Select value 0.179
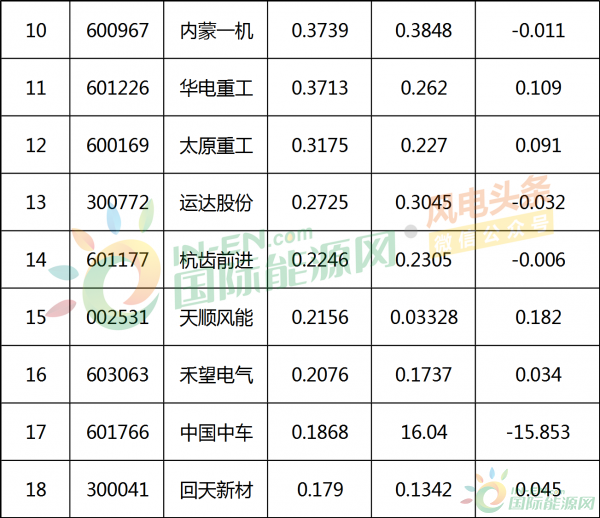600x518 pixels. pyautogui.click(x=320, y=489)
